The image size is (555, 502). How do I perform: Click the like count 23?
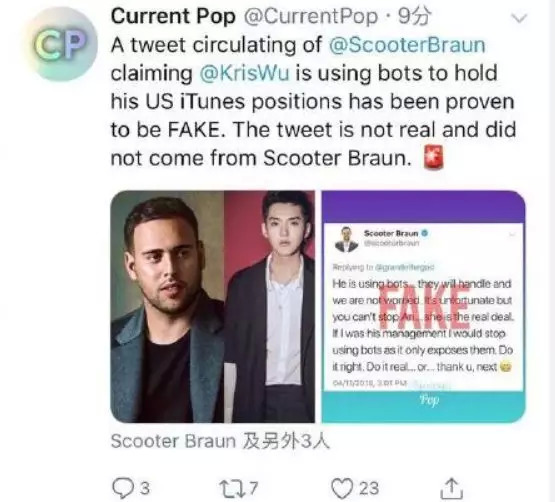(x=369, y=488)
